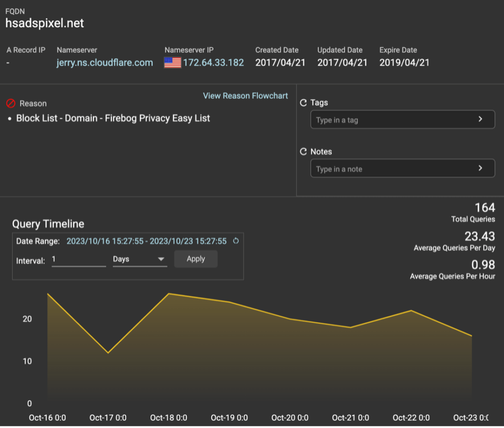Viewport: 504px width, 428px height.
Task: Refresh the Tags section icon
Action: click(303, 103)
